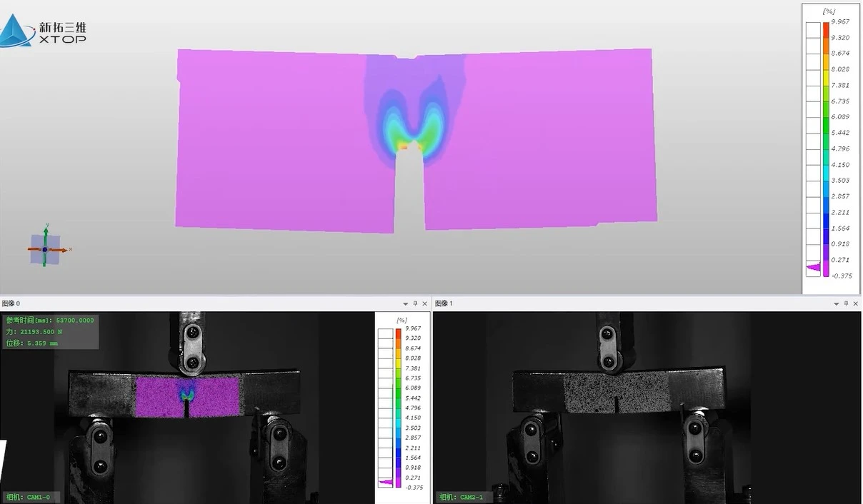This screenshot has height=504, width=863.
Task: Click the XTOP logo in the 3D view
Action: [x=43, y=31]
